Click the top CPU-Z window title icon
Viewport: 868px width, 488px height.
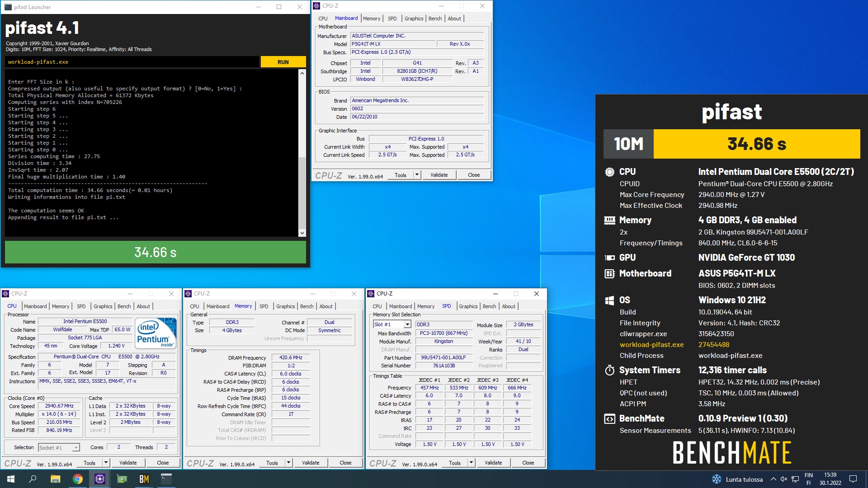pyautogui.click(x=316, y=6)
